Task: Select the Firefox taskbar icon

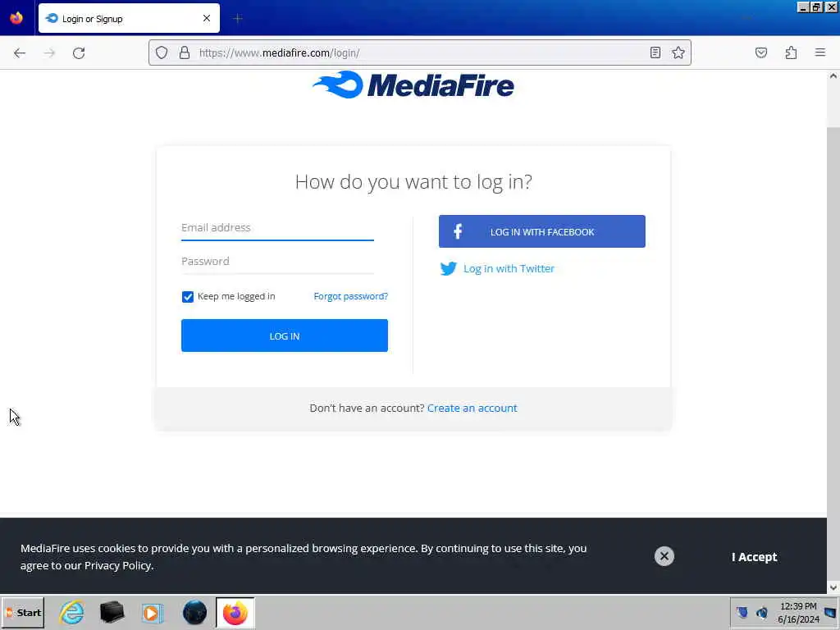Action: pyautogui.click(x=235, y=612)
